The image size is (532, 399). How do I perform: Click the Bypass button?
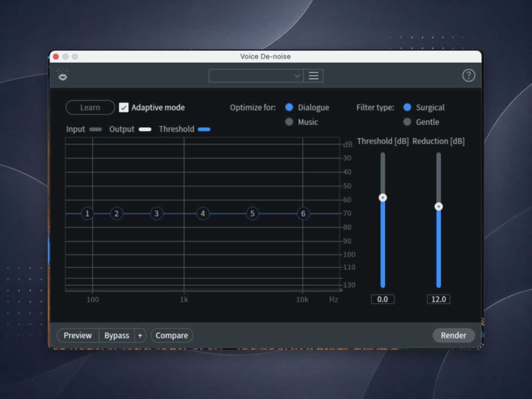click(x=117, y=335)
